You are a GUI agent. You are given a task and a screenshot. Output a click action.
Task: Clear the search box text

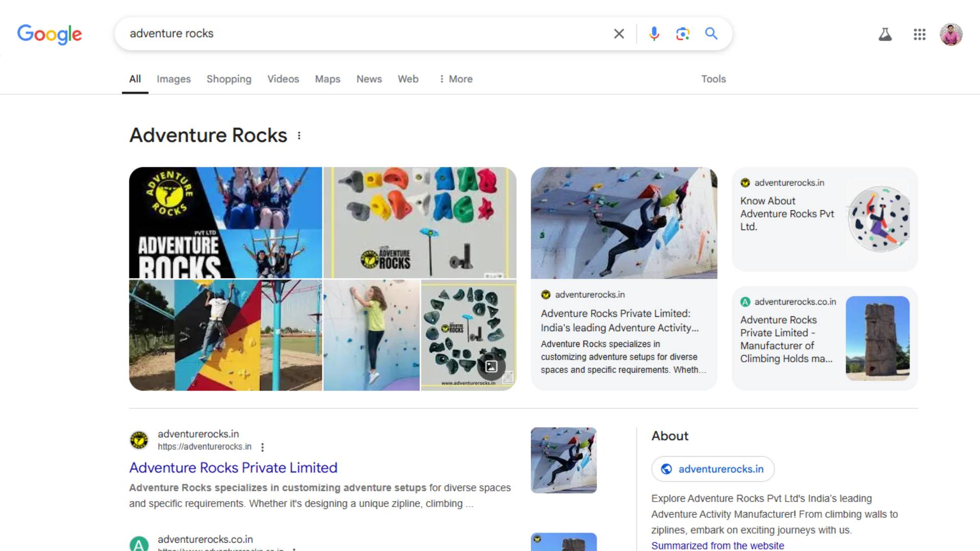619,34
